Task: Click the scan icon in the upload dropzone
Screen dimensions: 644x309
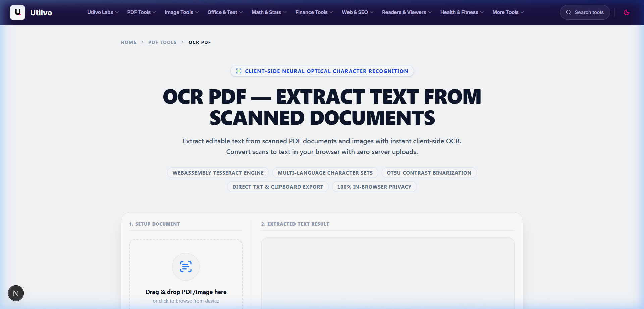Action: pyautogui.click(x=186, y=267)
